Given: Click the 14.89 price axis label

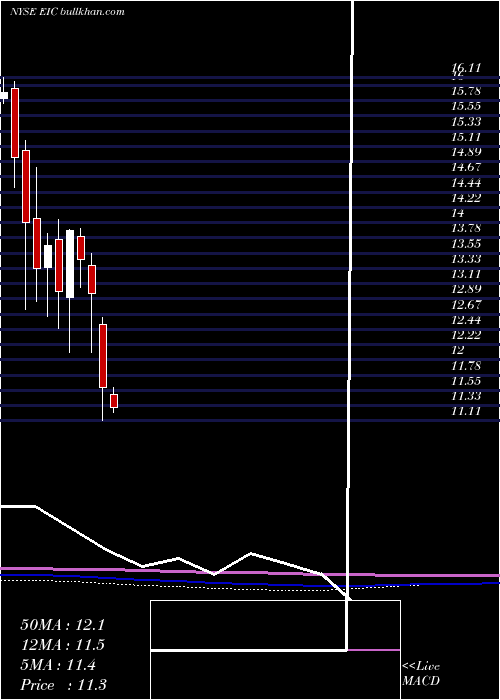Looking at the screenshot, I should tap(466, 152).
